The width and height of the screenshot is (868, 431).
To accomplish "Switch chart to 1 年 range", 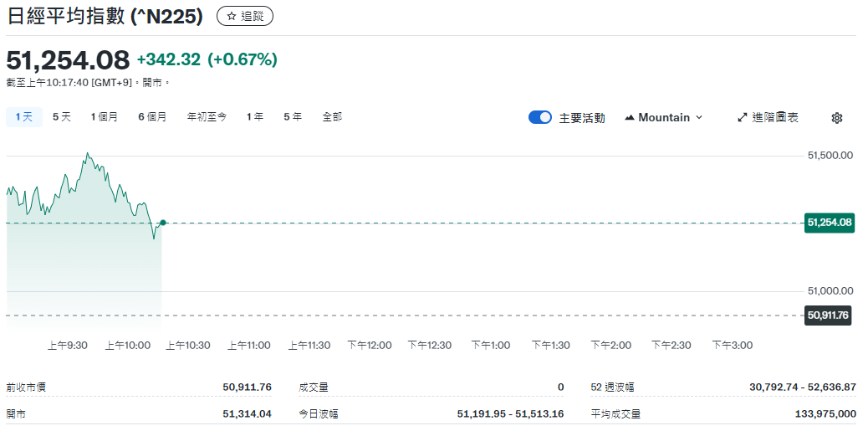I will [255, 117].
